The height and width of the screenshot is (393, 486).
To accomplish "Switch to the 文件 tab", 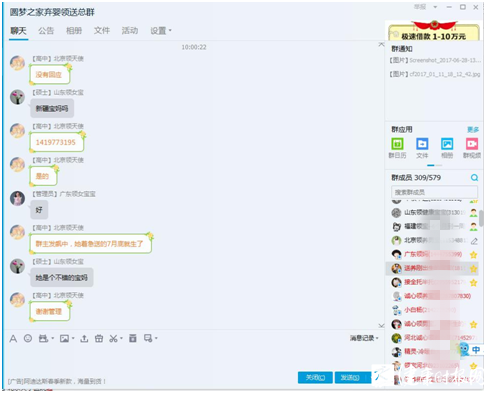I will (102, 31).
